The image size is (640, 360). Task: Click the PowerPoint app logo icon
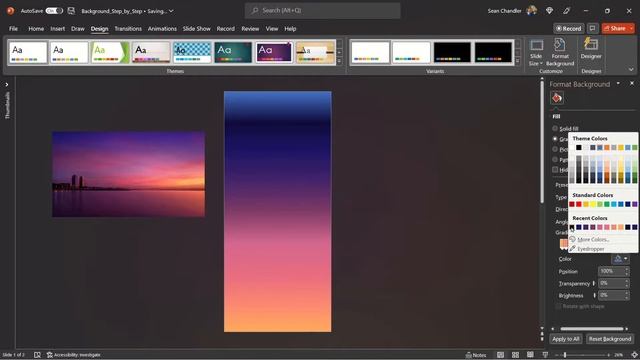[x=11, y=11]
